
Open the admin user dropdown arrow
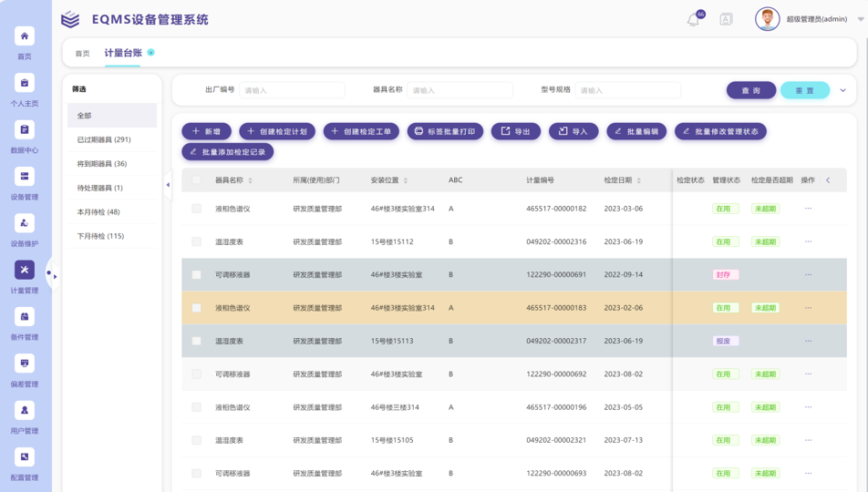pos(860,19)
